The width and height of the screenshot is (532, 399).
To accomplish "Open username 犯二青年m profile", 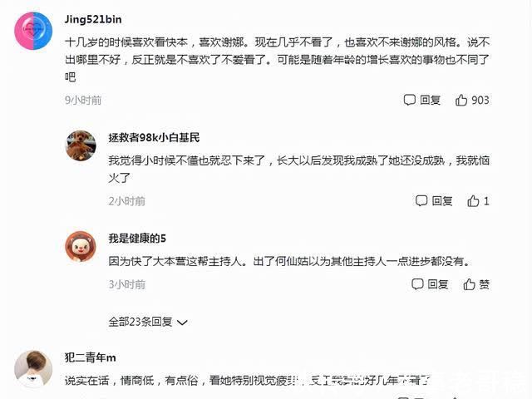I will click(91, 357).
